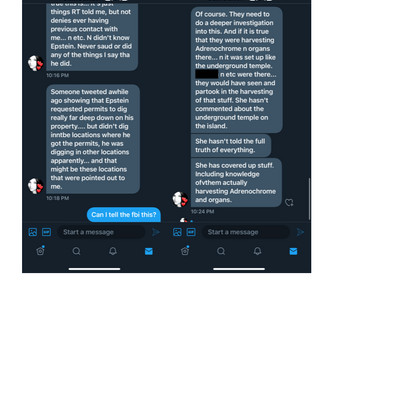
Task: Tap 'Can I tell the fbi this?' bubble
Action: [124, 215]
